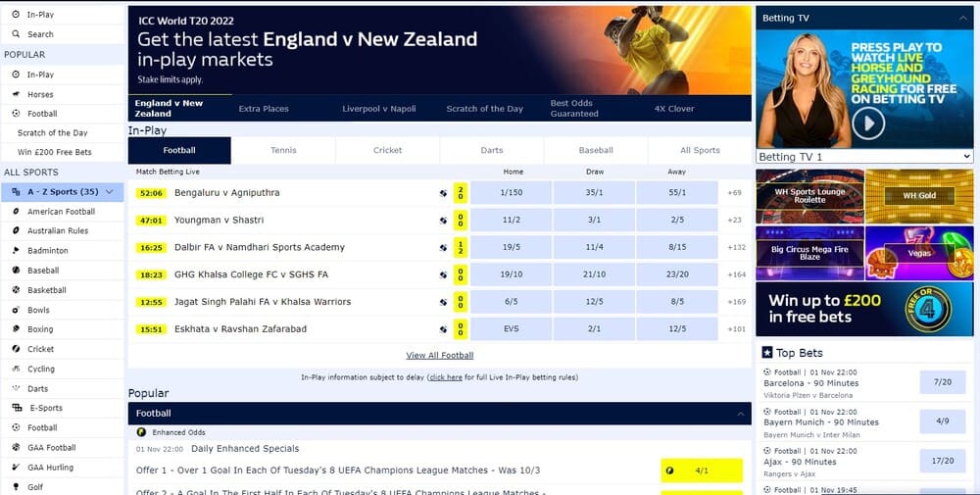Click the Search magnifier icon in the sidebar
Screen dimensions: 980x495
[x=16, y=34]
